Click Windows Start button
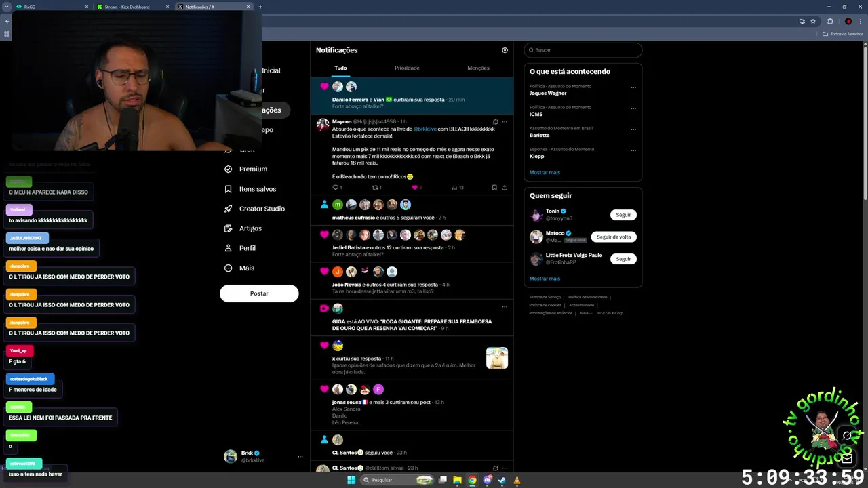 pos(351,480)
